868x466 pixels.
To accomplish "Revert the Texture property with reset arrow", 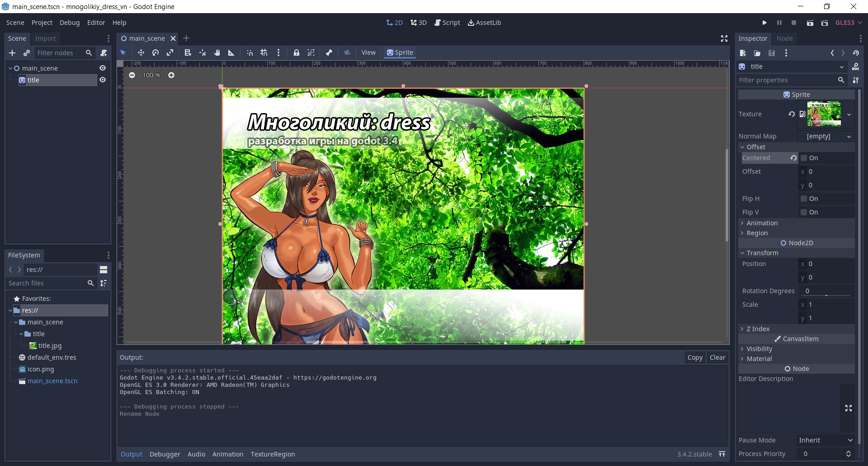I will pyautogui.click(x=792, y=114).
